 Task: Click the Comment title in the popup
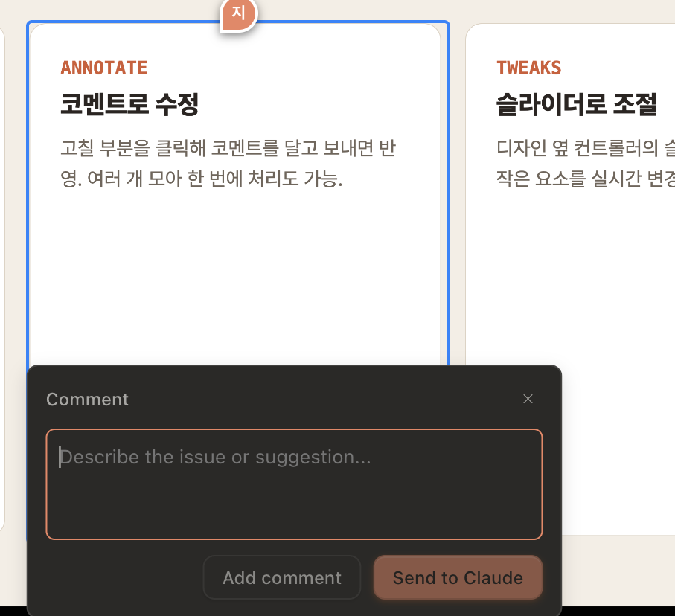point(87,400)
